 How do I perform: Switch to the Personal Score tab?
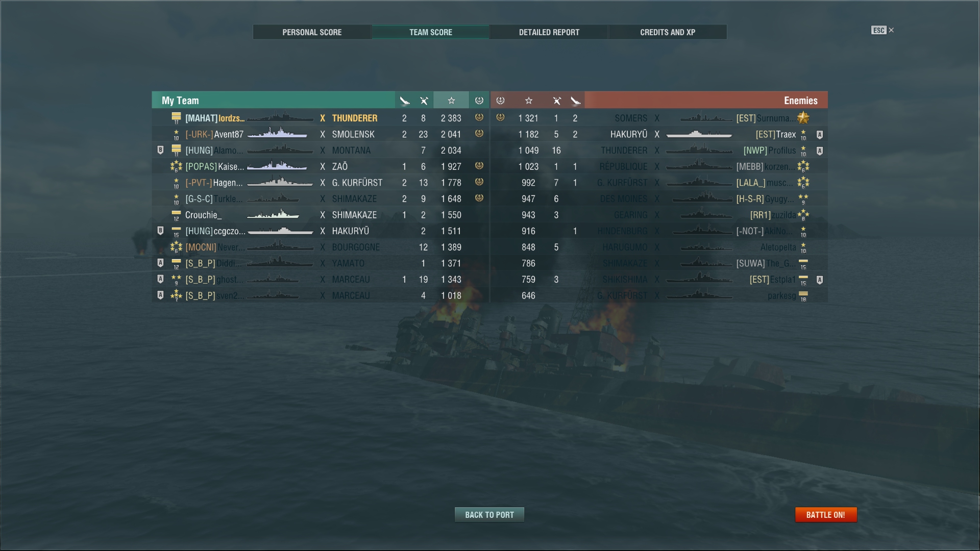pyautogui.click(x=312, y=32)
